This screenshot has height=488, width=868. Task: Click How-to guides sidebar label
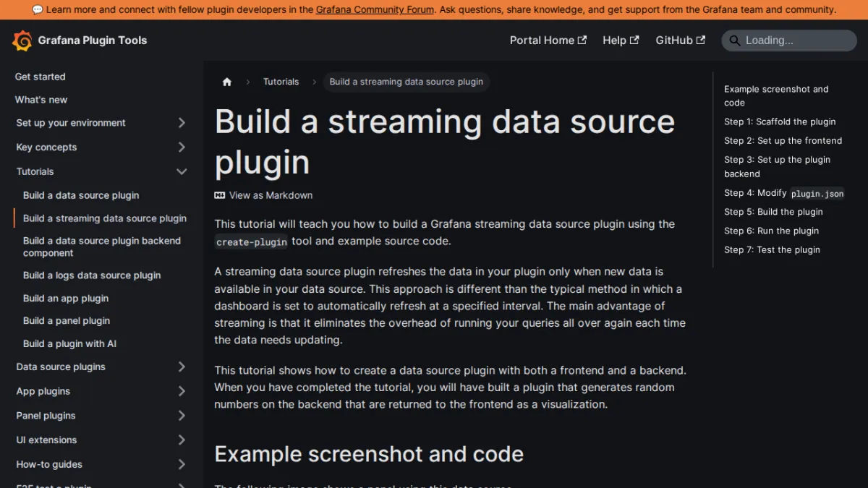pos(49,464)
